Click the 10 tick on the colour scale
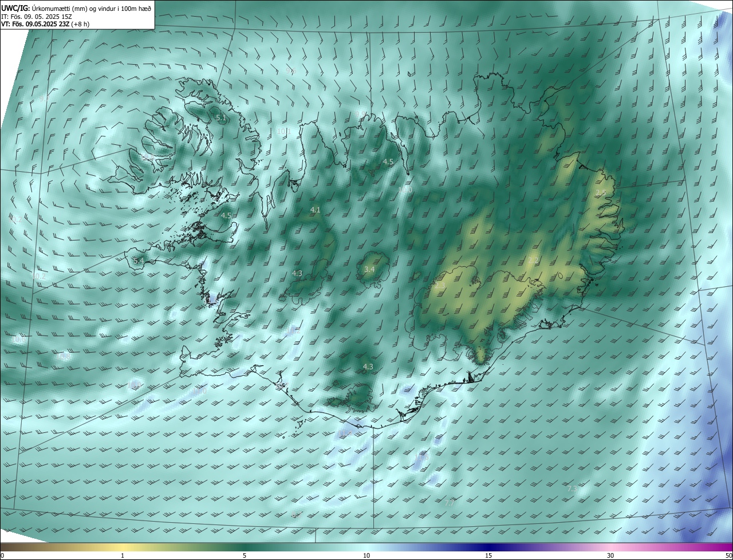Screen dimensions: 733x560 click(366, 555)
